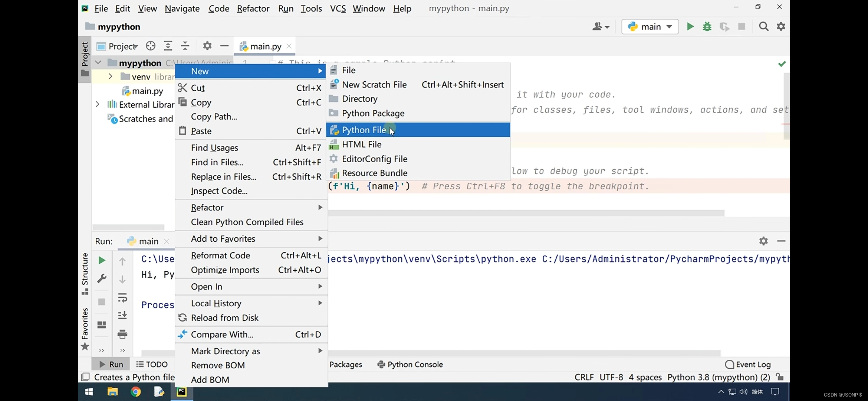Open Python Console tool window
This screenshot has height=401, width=868.
click(x=410, y=364)
